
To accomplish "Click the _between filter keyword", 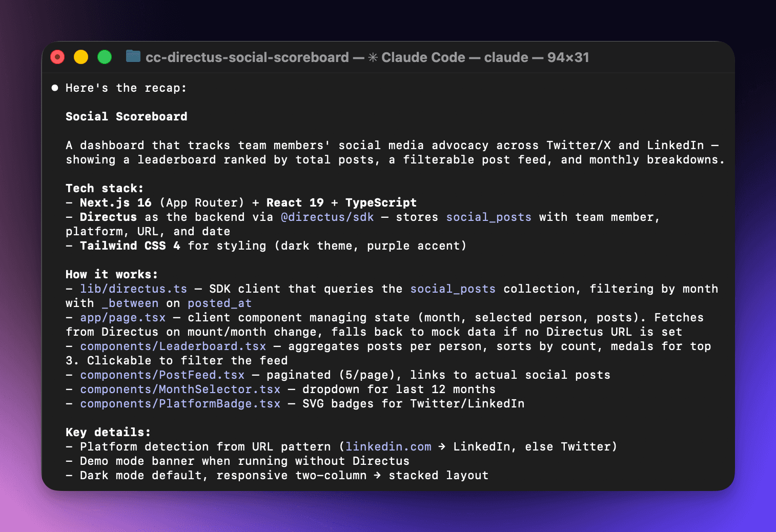I will [x=130, y=303].
